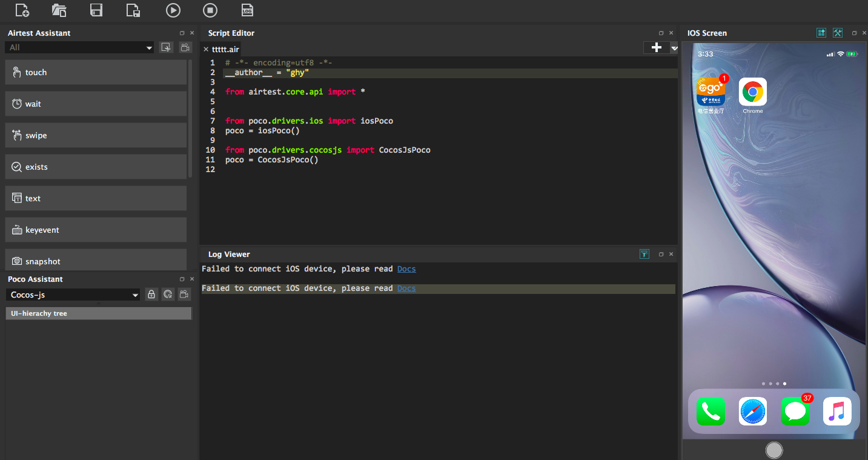The width and height of the screenshot is (868, 460).
Task: Open the iOS Screen tools wrench icon
Action: [x=838, y=33]
